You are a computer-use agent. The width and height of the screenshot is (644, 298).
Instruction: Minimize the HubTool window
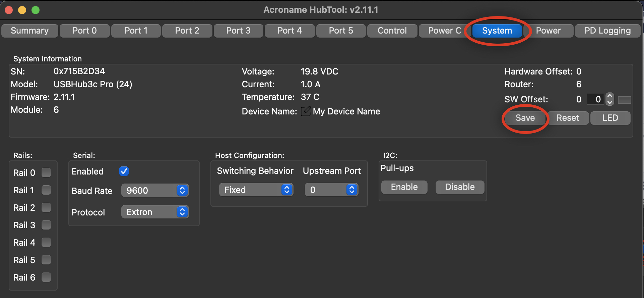22,10
